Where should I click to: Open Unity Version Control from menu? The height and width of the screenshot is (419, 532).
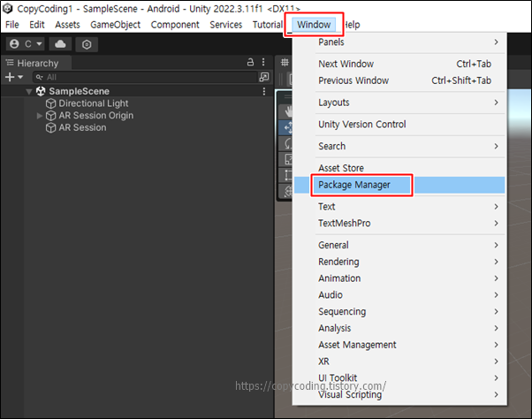click(399, 124)
